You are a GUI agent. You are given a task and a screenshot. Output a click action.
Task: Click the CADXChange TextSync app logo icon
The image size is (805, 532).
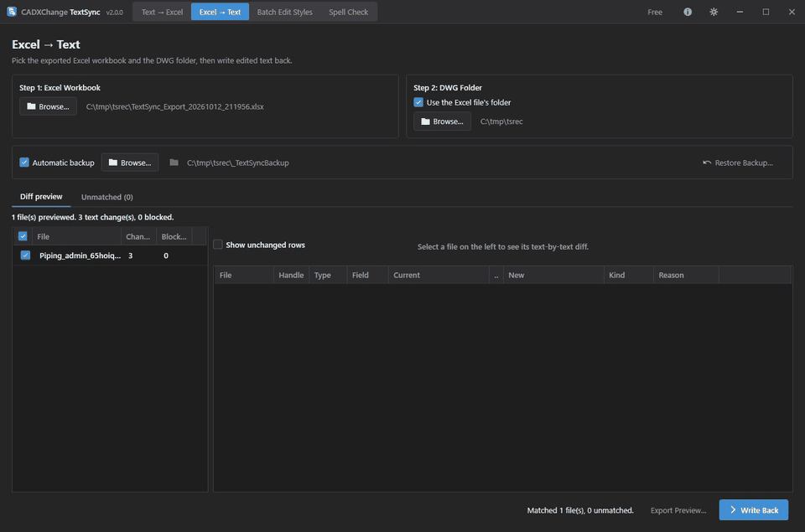[11, 11]
